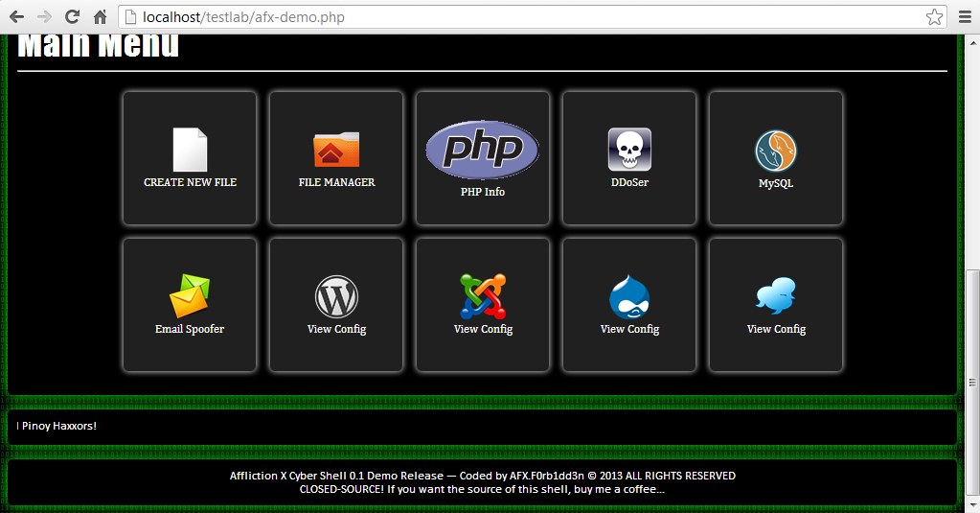
Task: Click the MySQL dolphin icon
Action: point(776,151)
